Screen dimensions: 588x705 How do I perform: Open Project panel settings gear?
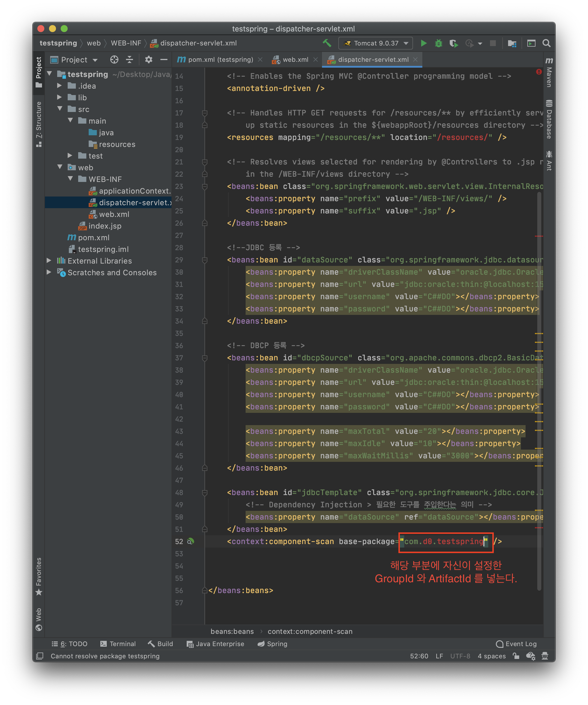pyautogui.click(x=148, y=60)
